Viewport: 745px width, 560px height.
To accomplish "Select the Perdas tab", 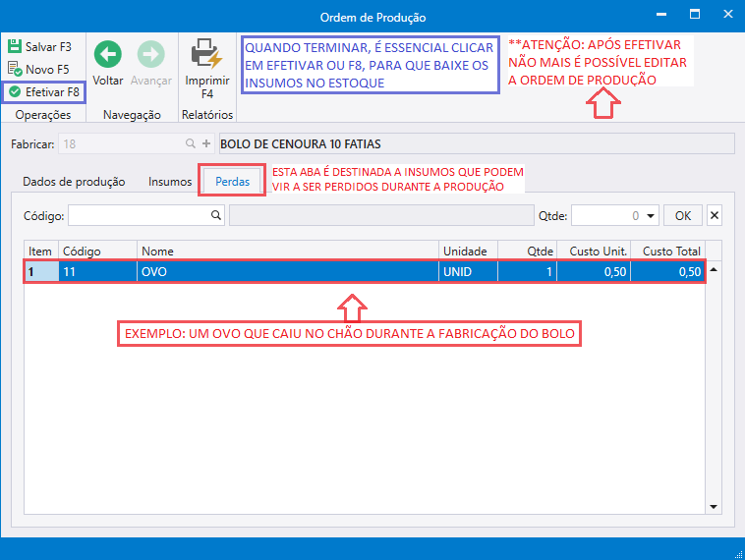I will tap(232, 181).
